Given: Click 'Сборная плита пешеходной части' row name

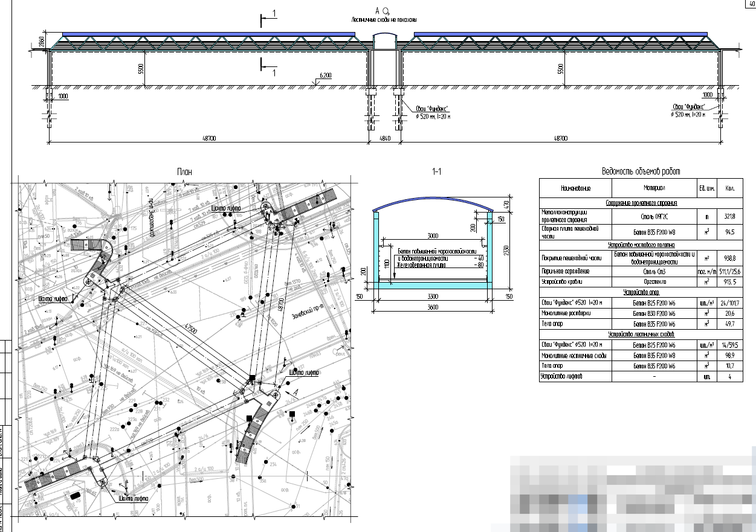Looking at the screenshot, I should point(569,232).
